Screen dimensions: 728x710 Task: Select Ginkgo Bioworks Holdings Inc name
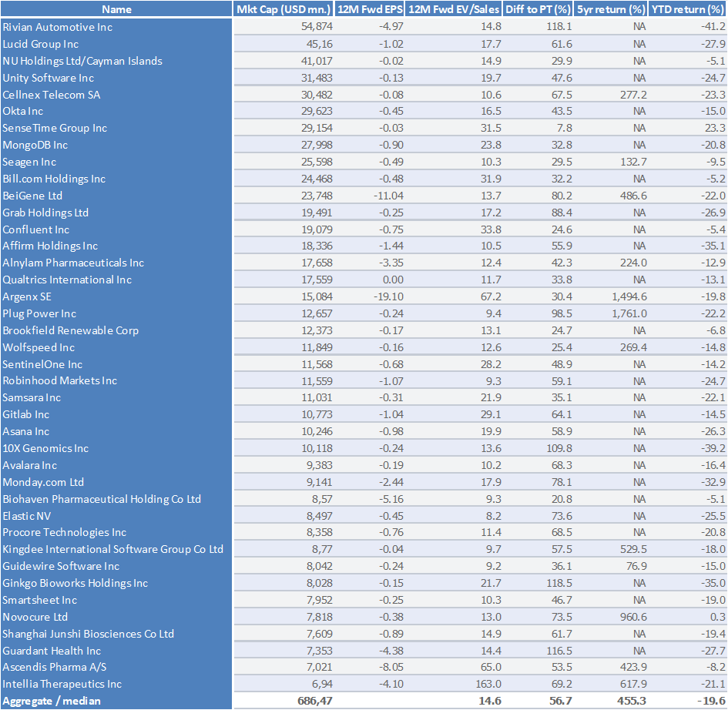point(75,583)
